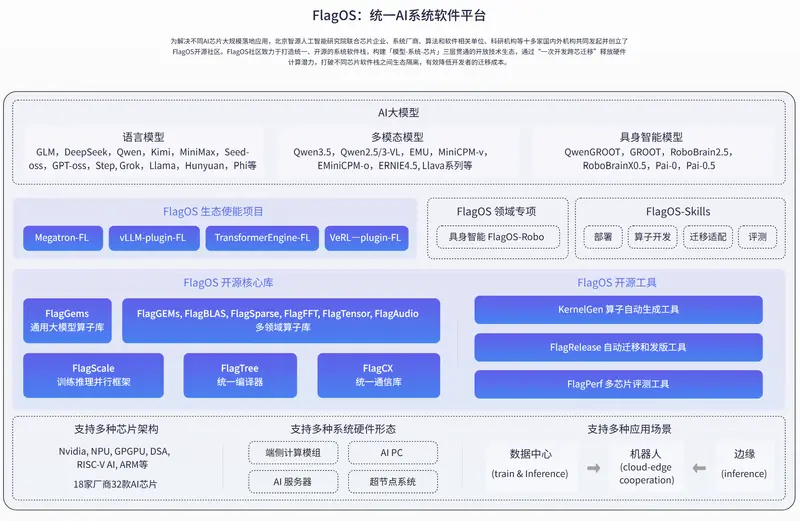Image resolution: width=800 pixels, height=521 pixels.
Task: Open the FlagGems 通用大模型算子库 block
Action: 67,320
